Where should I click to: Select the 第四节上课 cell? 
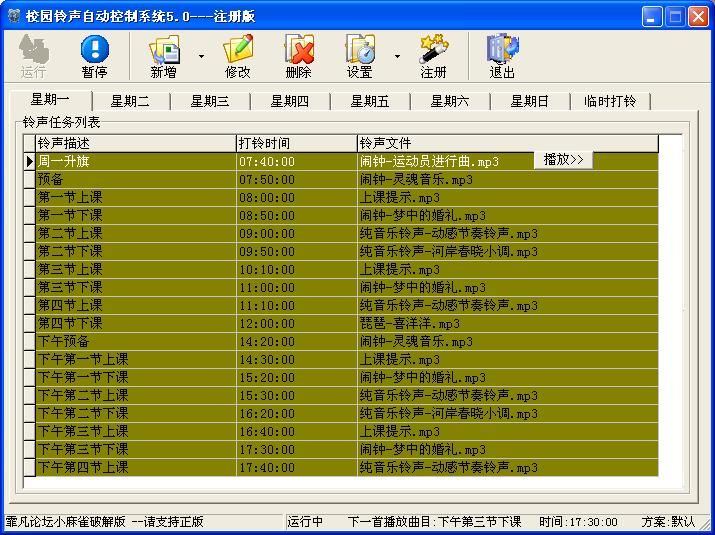(136, 306)
